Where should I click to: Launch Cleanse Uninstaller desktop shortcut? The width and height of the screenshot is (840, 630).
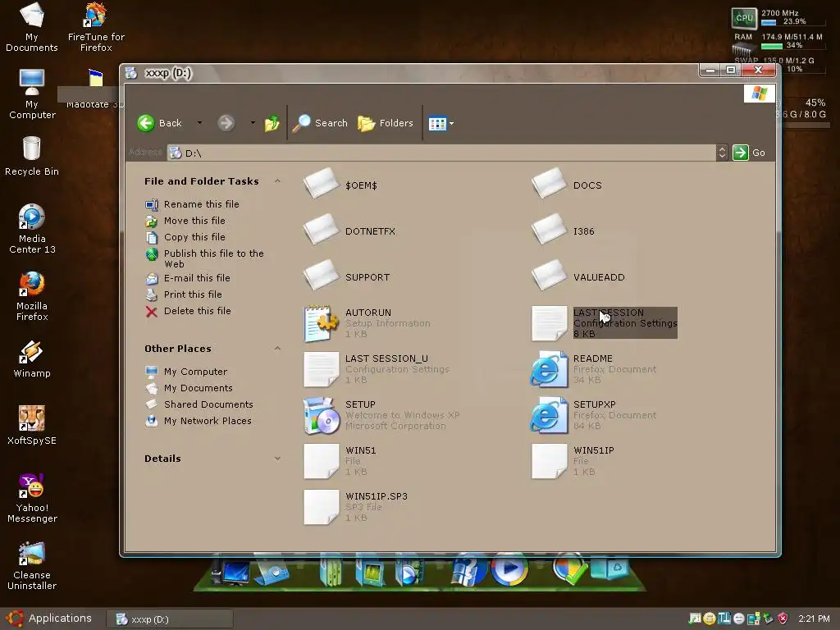click(x=32, y=566)
